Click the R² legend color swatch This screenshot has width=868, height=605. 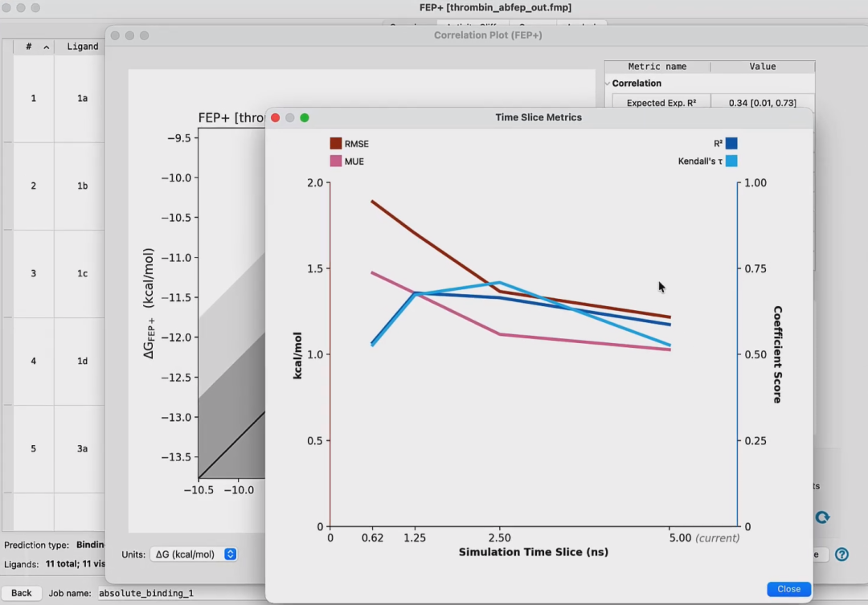tap(731, 143)
